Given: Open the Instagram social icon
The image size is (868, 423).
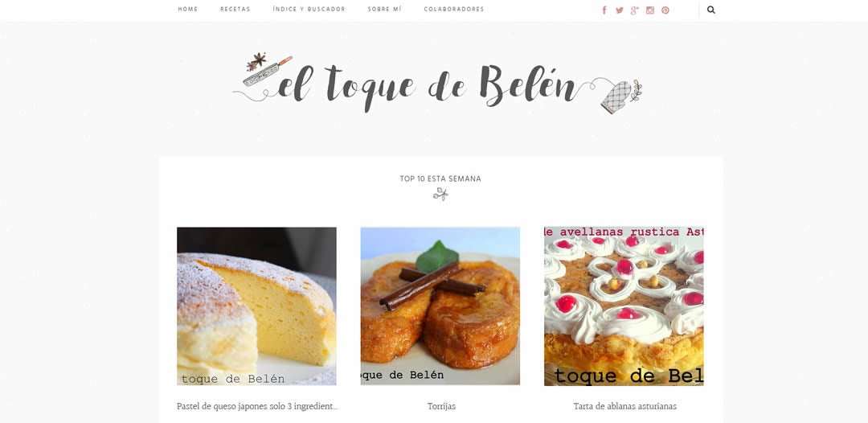Looking at the screenshot, I should coord(650,10).
